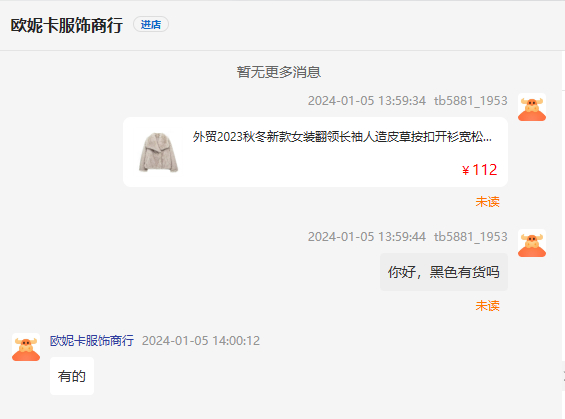Select the 有的 reply bubble

(72, 376)
